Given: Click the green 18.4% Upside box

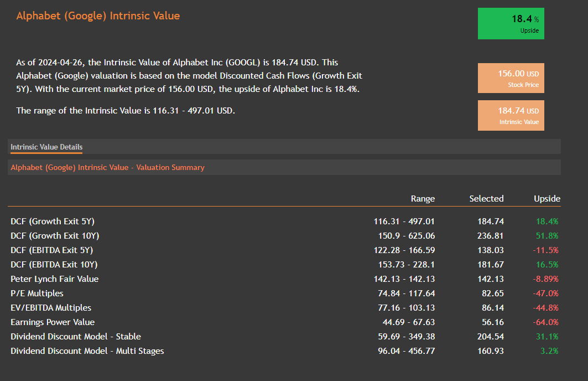Looking at the screenshot, I should tap(511, 24).
